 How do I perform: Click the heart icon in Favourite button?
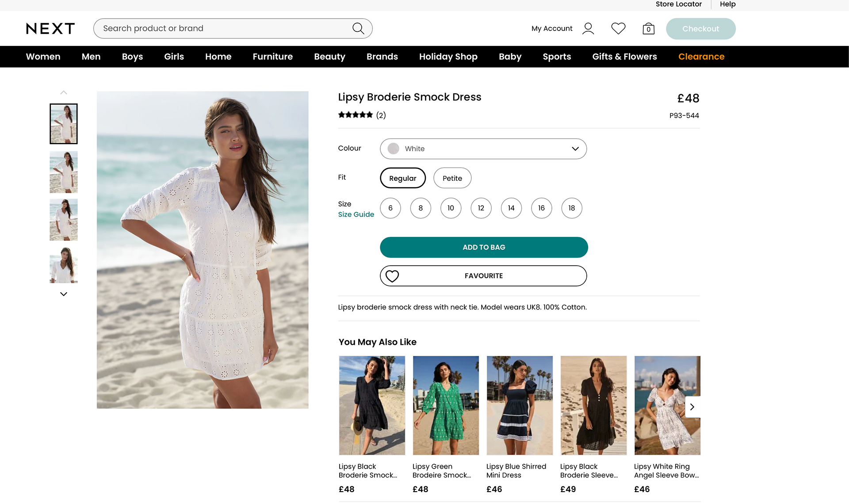(392, 276)
